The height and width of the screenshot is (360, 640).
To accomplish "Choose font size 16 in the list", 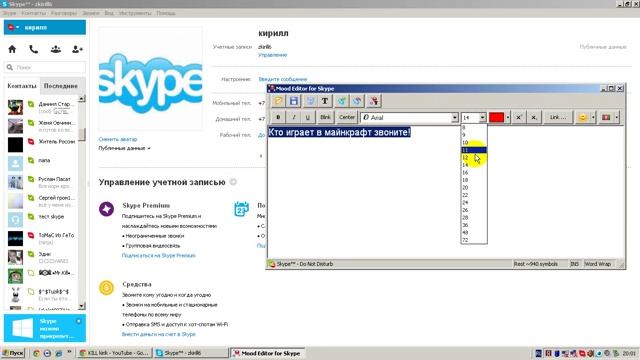I will (473, 173).
